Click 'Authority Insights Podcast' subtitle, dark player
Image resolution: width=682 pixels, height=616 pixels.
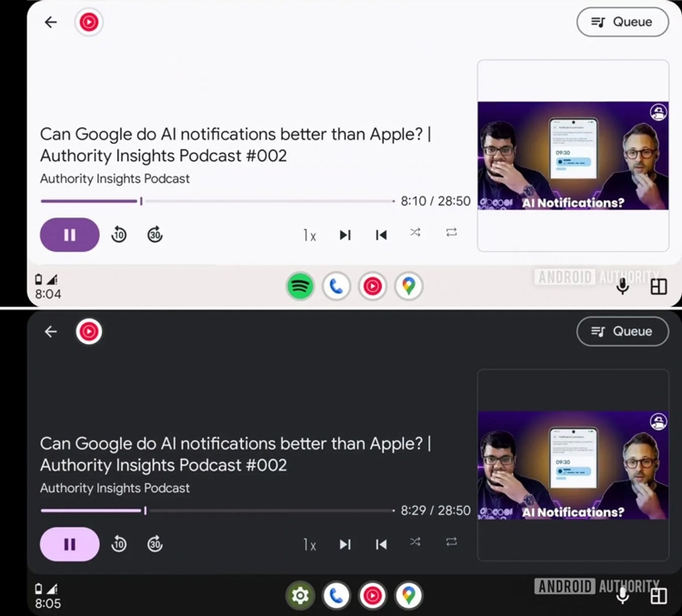[x=115, y=488]
